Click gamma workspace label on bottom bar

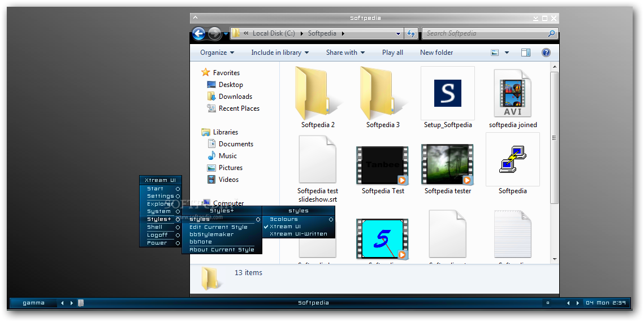click(34, 303)
